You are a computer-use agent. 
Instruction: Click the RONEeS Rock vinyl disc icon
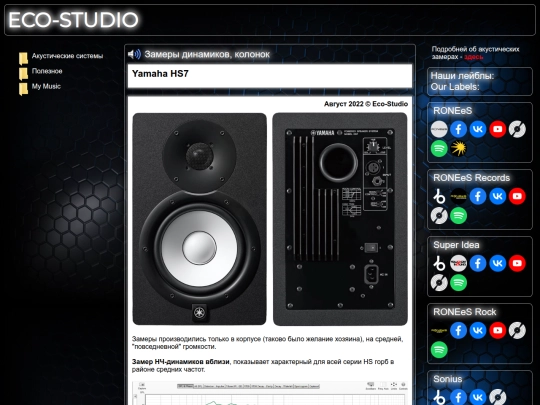click(517, 330)
